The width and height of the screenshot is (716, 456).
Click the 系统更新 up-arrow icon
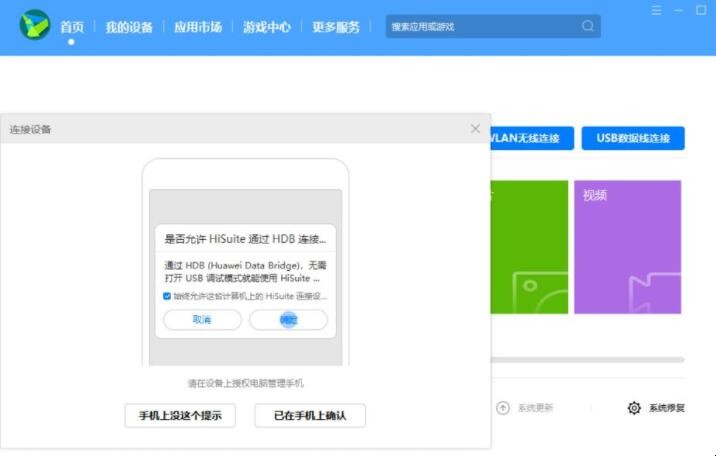coord(503,408)
